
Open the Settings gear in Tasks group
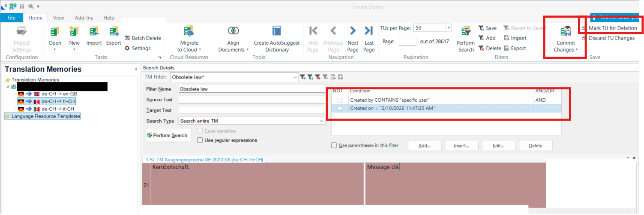tap(138, 48)
